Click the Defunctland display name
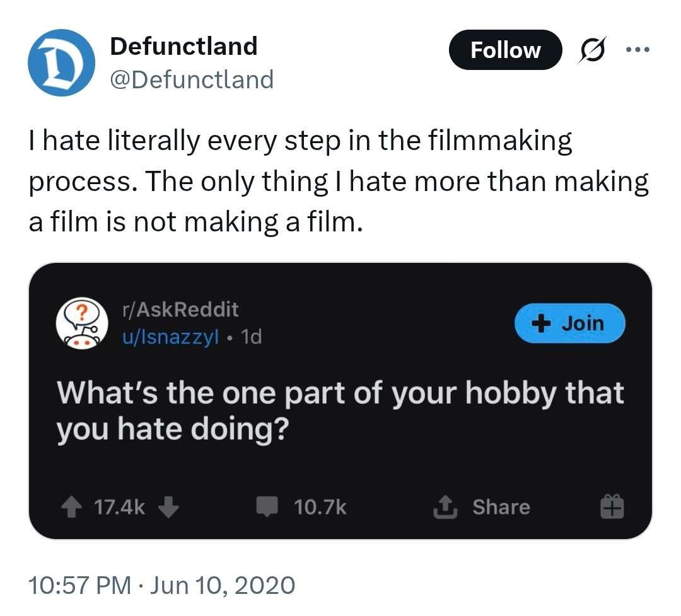Image resolution: width=681 pixels, height=616 pixels. pyautogui.click(x=183, y=46)
